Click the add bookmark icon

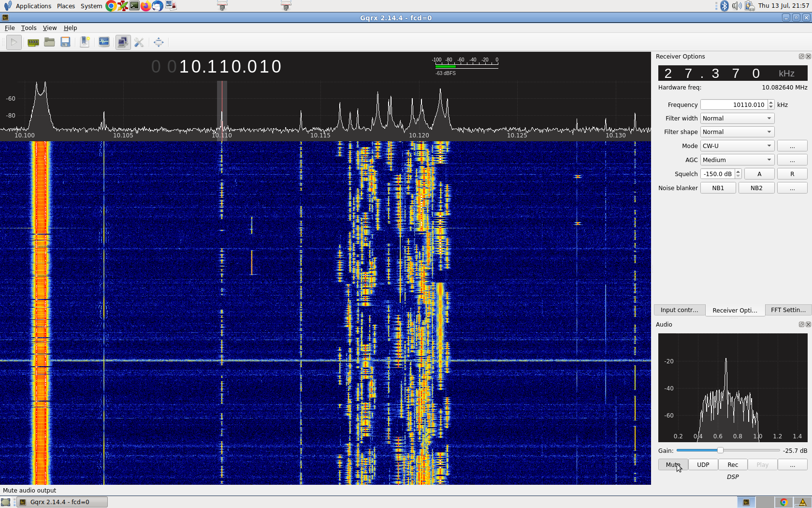pyautogui.click(x=85, y=43)
